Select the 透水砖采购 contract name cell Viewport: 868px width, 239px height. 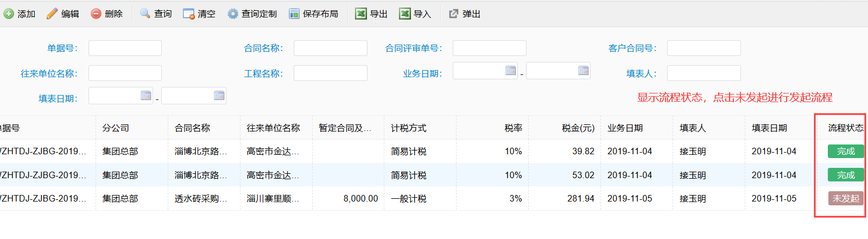204,198
